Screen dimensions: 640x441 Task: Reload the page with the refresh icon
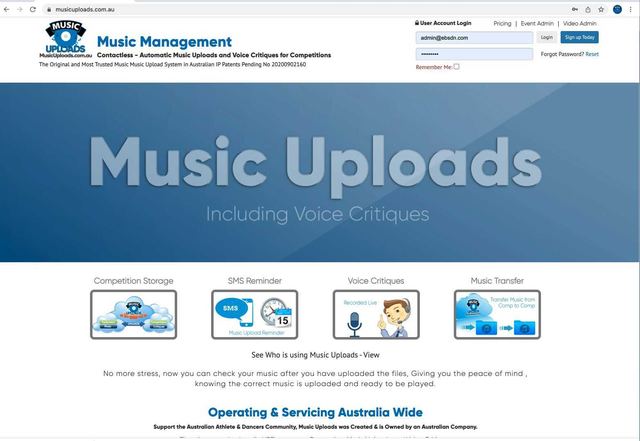33,9
